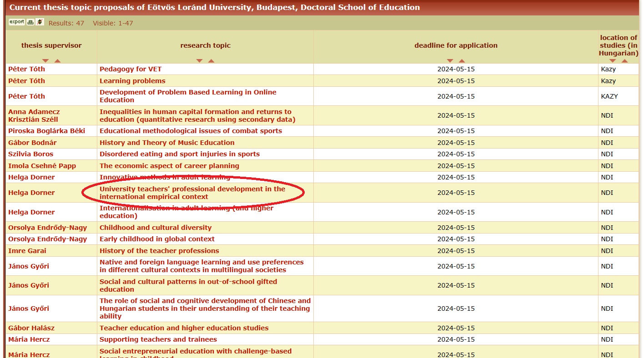Open Pedagogy for VET topic
This screenshot has width=644, height=358.
point(131,69)
